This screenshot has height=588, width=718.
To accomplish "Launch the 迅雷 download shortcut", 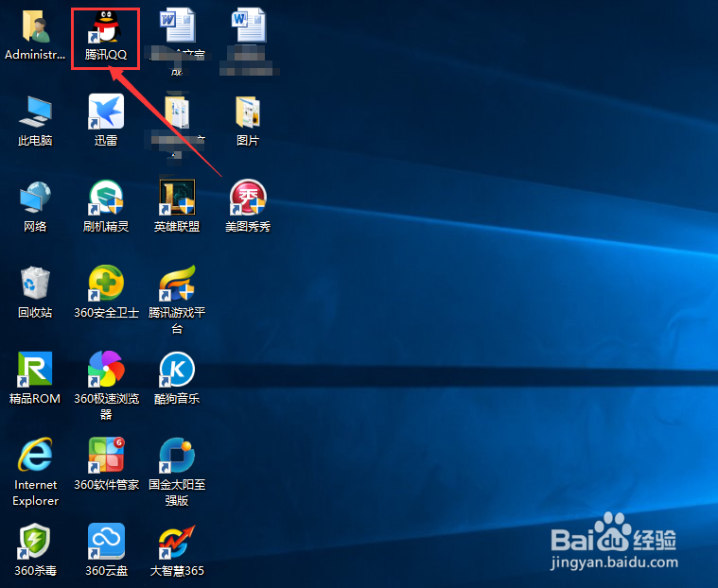I will pyautogui.click(x=106, y=112).
